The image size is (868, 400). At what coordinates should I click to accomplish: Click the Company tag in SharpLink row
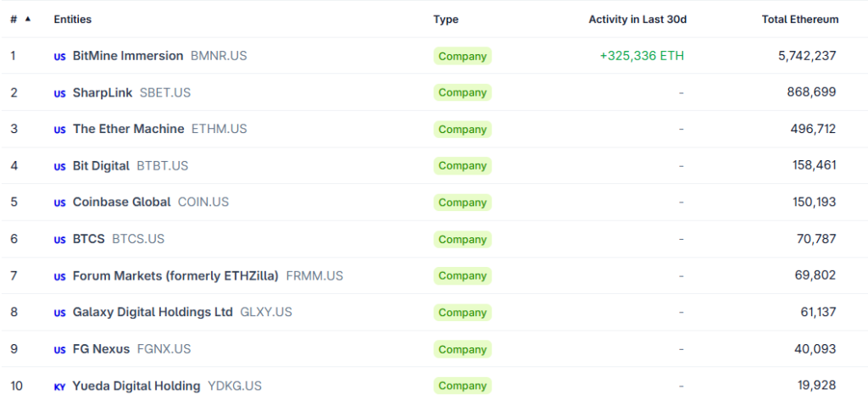(x=462, y=92)
